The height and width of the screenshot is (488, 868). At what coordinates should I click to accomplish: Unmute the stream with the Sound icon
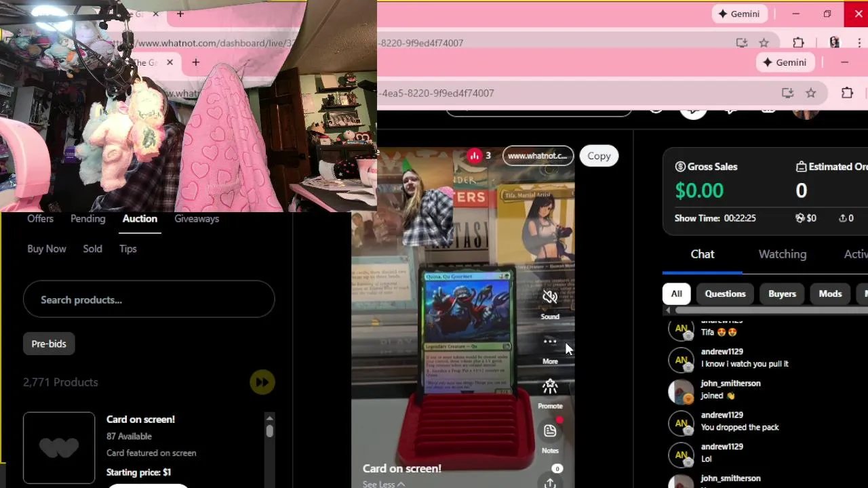tap(550, 296)
